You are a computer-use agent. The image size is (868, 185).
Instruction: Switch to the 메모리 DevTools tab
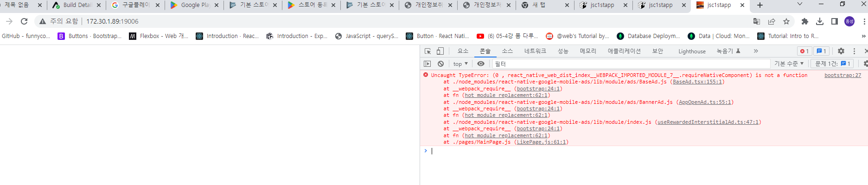coord(588,51)
